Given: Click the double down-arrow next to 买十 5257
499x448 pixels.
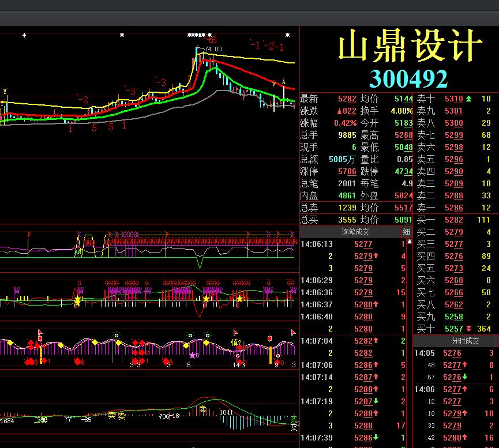Looking at the screenshot, I should click(x=469, y=329).
